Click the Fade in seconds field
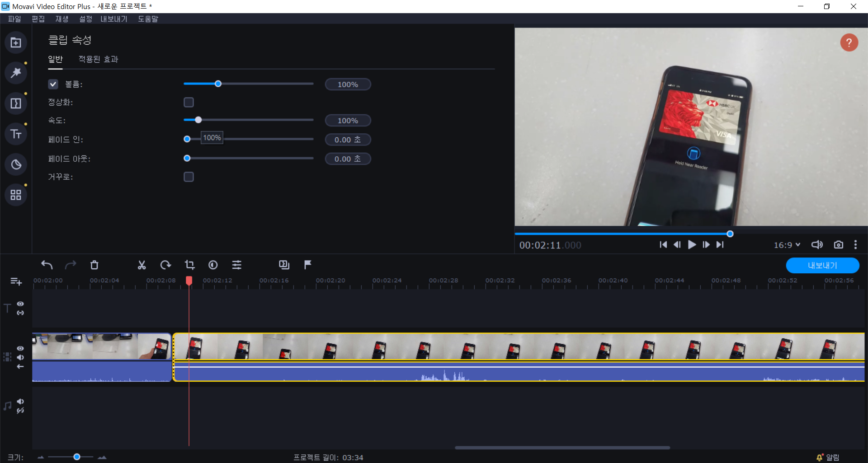This screenshot has height=463, width=868. click(x=348, y=140)
